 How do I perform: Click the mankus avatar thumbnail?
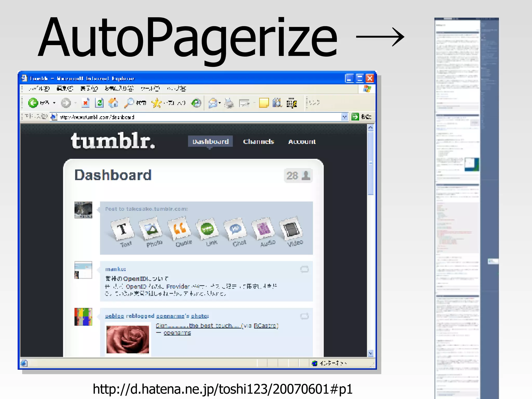click(83, 270)
